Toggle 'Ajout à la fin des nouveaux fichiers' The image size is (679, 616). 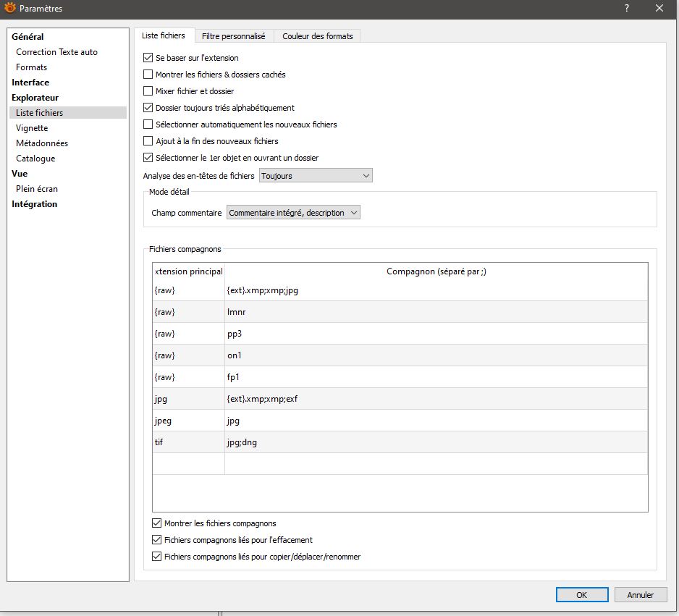point(148,141)
